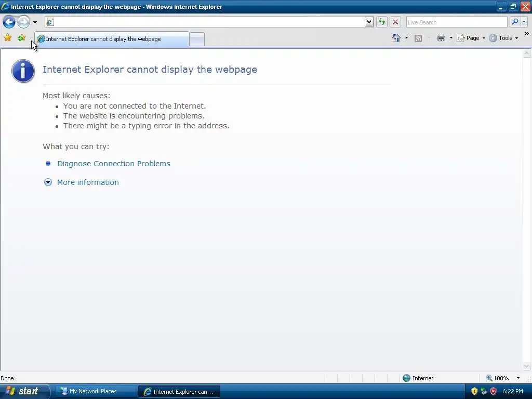Expand the Print options dropdown arrow
The width and height of the screenshot is (532, 399).
pos(451,38)
